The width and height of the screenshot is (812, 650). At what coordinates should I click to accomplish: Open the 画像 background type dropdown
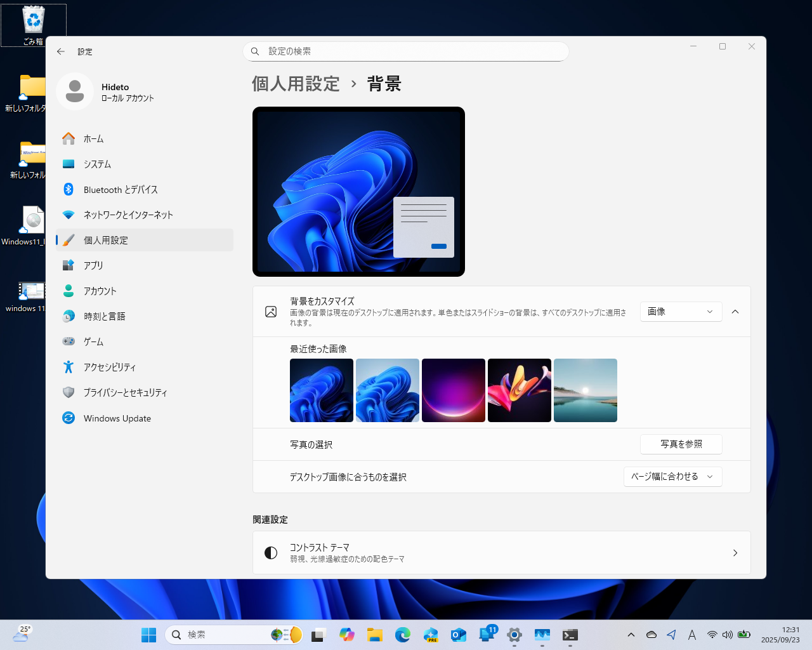[681, 312]
